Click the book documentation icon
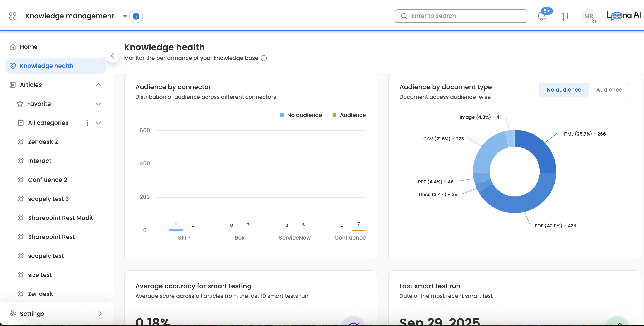The height and width of the screenshot is (326, 644). click(563, 16)
